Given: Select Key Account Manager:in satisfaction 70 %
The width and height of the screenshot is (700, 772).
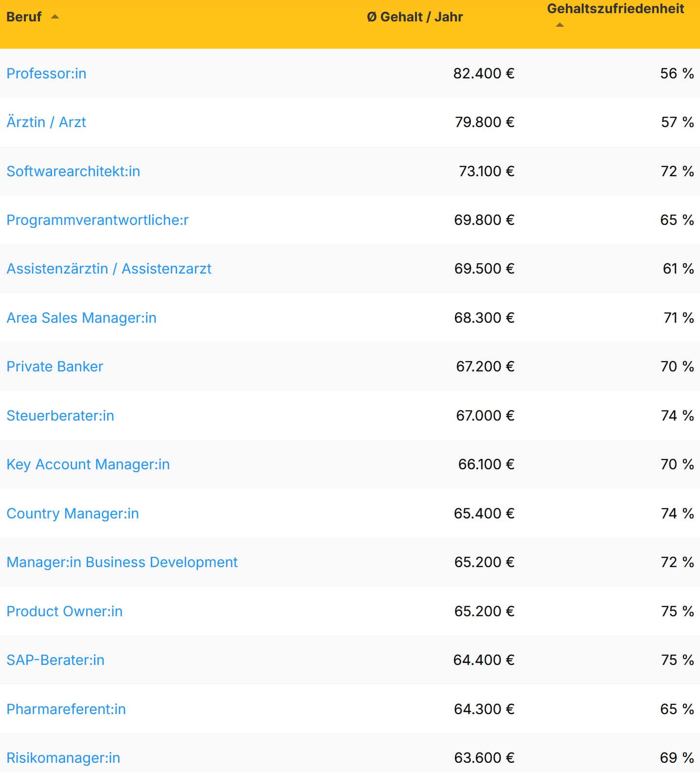Looking at the screenshot, I should click(677, 464).
